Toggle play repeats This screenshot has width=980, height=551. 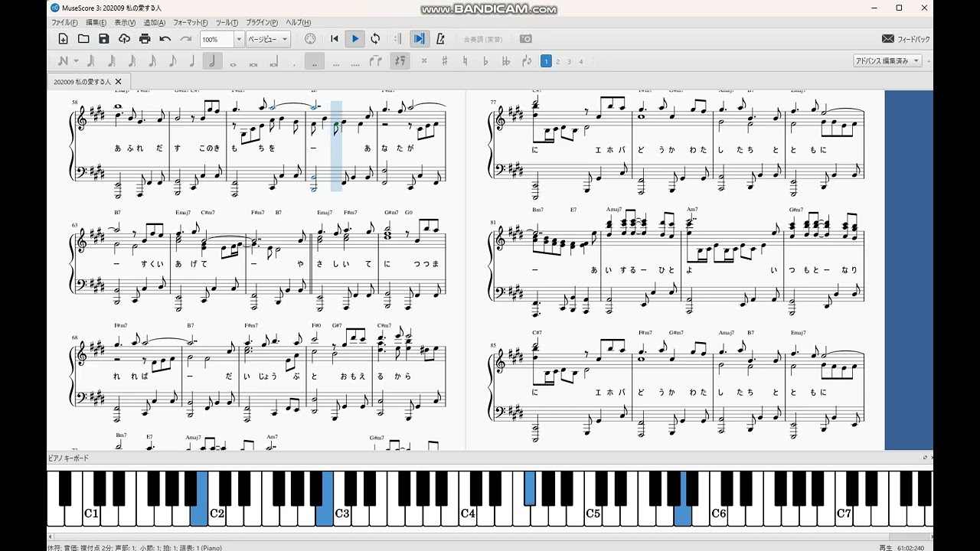point(397,39)
